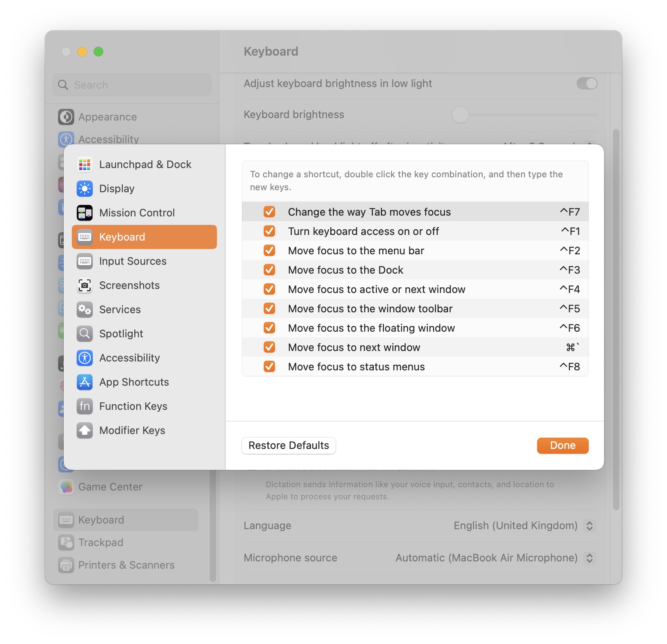
Task: Open the Services gears icon
Action: pos(85,310)
